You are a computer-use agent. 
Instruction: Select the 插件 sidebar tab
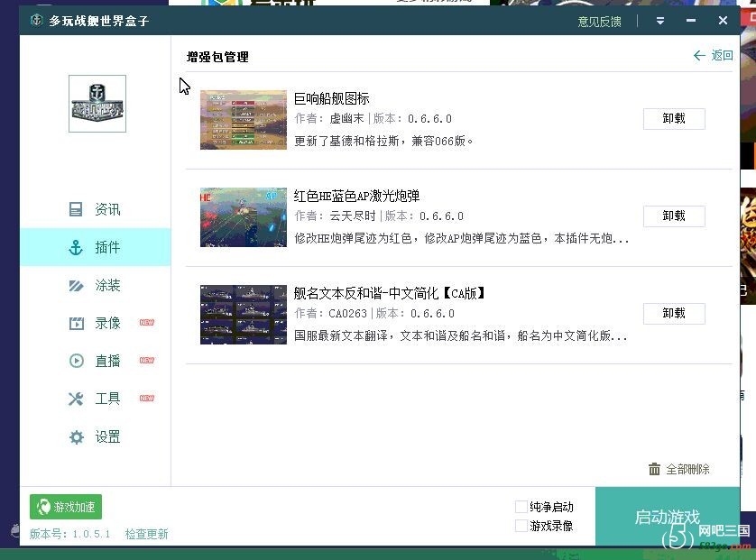[96, 247]
